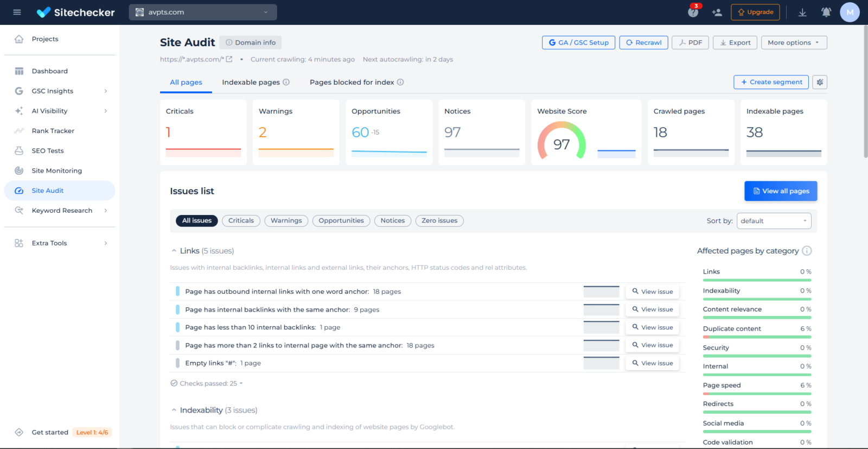Click the Upgrade button

(x=755, y=12)
